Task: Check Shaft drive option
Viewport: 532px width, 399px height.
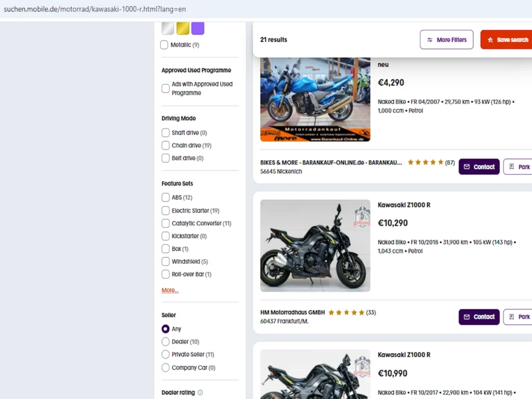Action: pyautogui.click(x=166, y=132)
